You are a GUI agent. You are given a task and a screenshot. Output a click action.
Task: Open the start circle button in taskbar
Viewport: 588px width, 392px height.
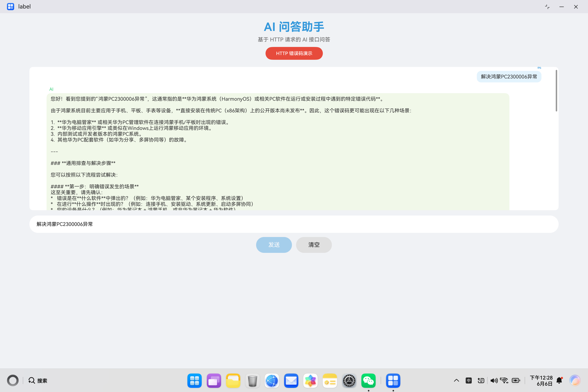click(x=13, y=380)
